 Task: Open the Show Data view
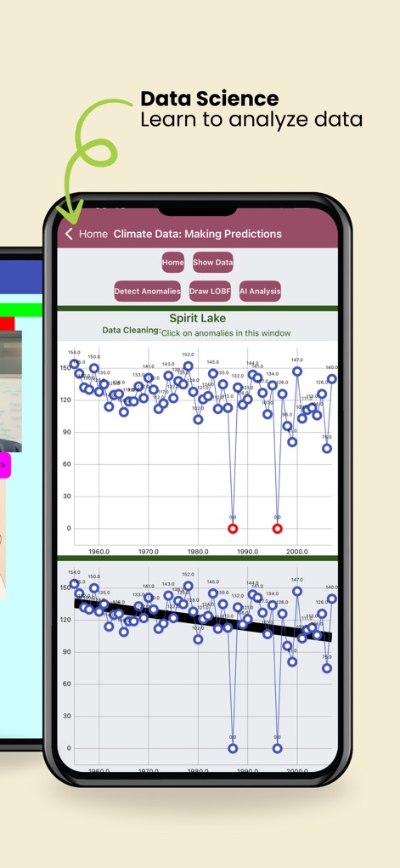[x=213, y=263]
